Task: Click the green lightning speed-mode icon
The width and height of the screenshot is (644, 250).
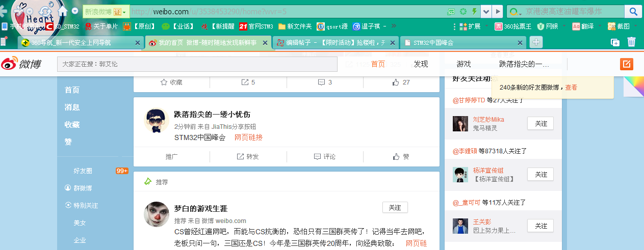Action: click(x=475, y=11)
